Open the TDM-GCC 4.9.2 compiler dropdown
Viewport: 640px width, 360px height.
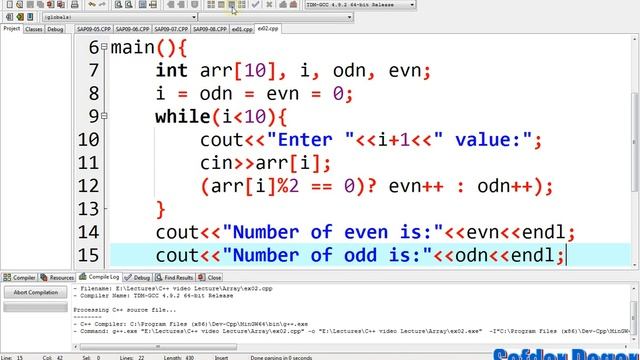pyautogui.click(x=360, y=4)
